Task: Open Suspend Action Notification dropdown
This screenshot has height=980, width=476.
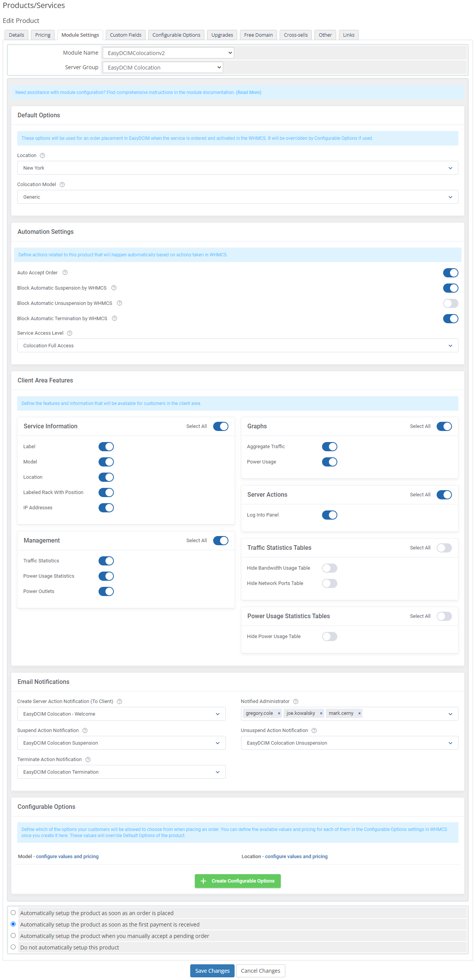Action: point(121,743)
